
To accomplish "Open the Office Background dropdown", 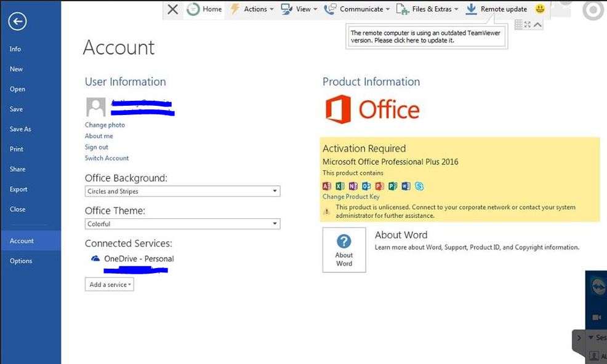I will 182,191.
